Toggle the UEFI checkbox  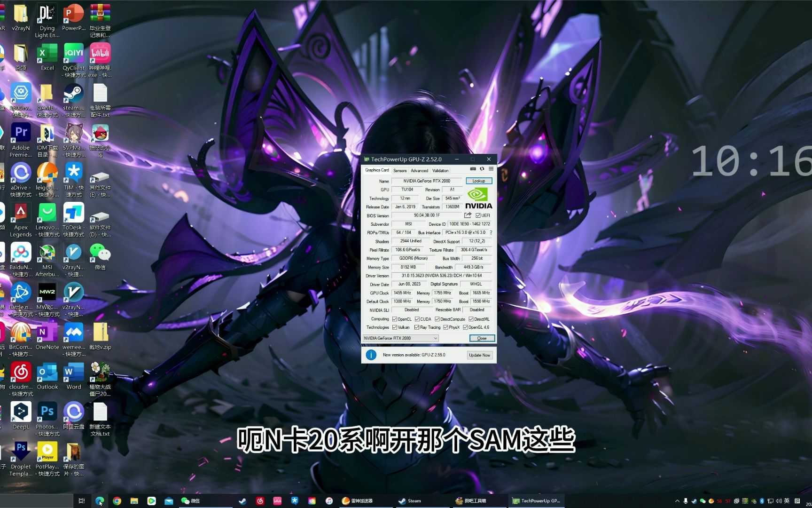(x=478, y=215)
